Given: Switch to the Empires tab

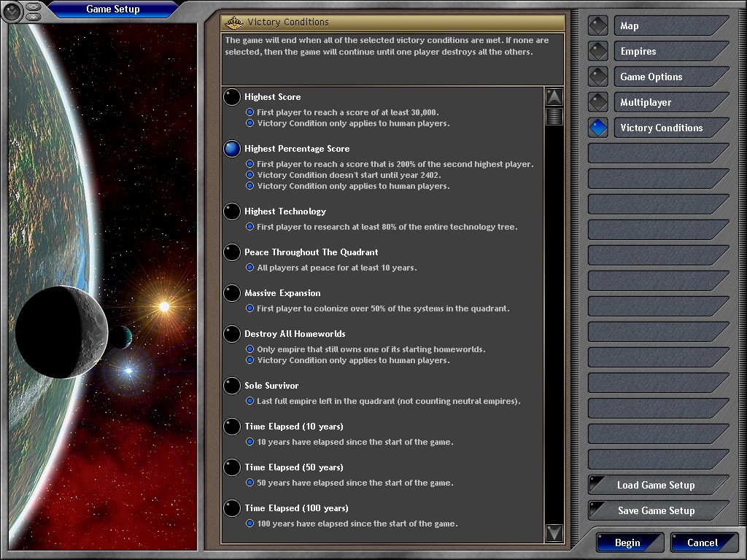Looking at the screenshot, I should pyautogui.click(x=670, y=51).
